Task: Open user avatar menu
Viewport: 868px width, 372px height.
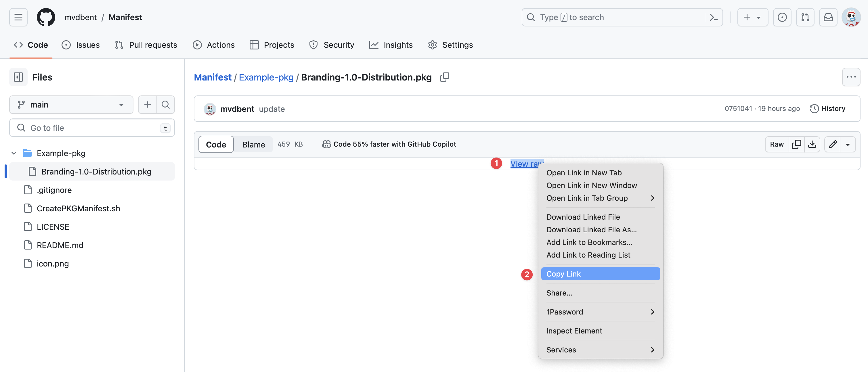Action: point(852,17)
